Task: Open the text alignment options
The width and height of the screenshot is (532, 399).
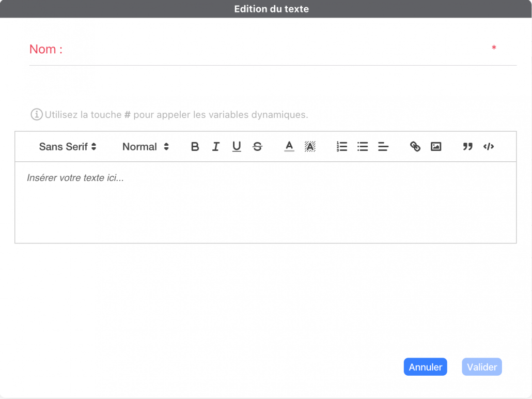Action: point(383,147)
